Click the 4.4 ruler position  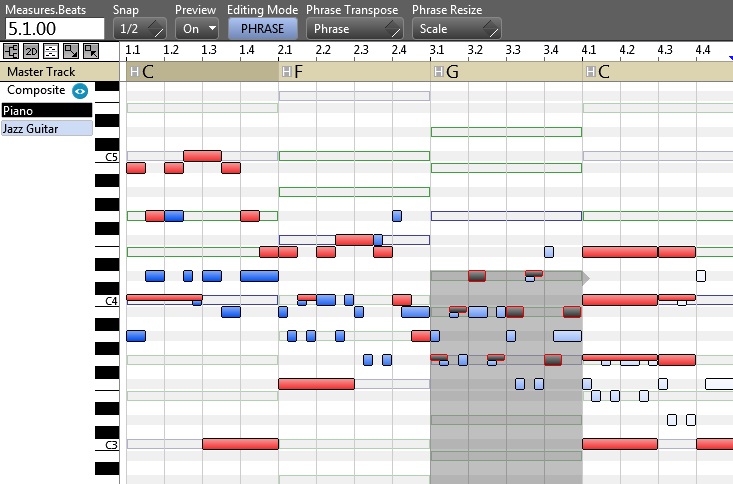pos(703,50)
